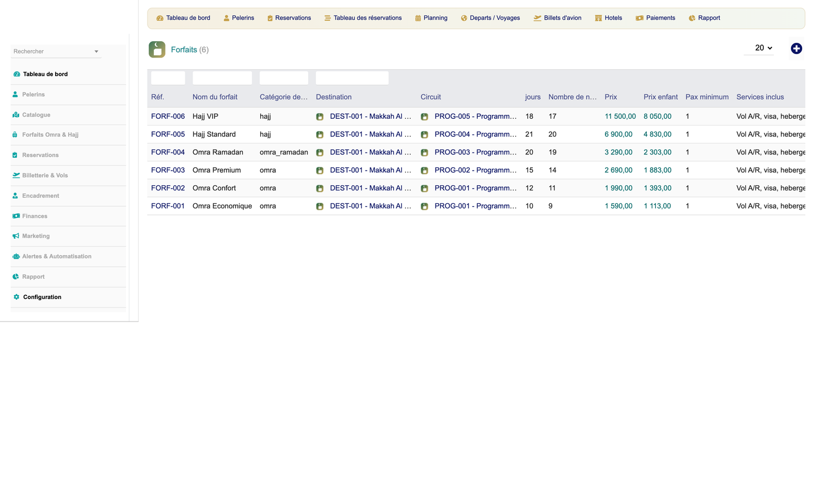Click the Omra Economique name cell
This screenshot has width=814, height=504.
222,206
